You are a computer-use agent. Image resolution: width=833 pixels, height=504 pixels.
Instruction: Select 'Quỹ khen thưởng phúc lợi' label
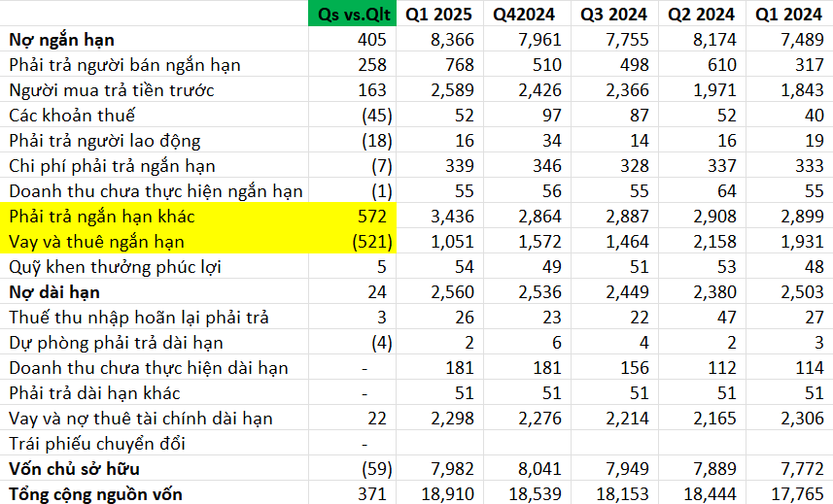115,267
